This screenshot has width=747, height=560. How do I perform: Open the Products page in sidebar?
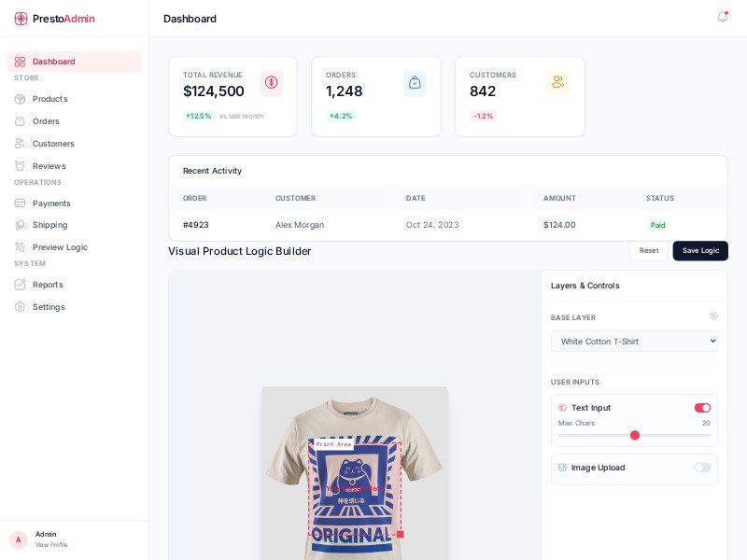(x=49, y=99)
